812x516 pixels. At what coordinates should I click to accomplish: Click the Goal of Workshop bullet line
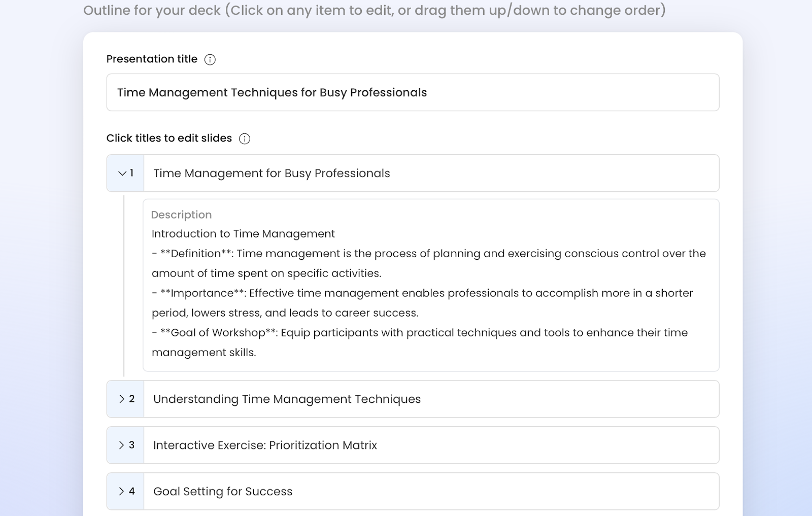[x=420, y=342]
